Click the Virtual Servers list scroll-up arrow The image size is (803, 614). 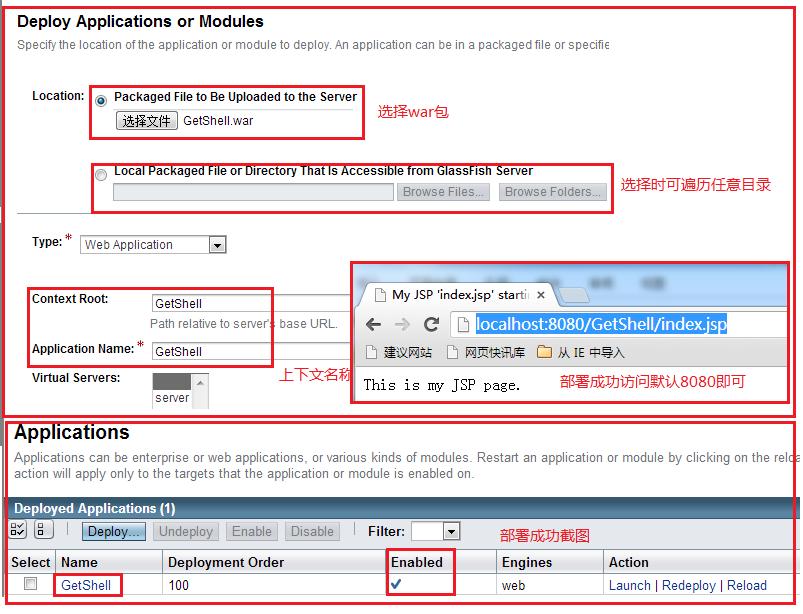[x=200, y=383]
